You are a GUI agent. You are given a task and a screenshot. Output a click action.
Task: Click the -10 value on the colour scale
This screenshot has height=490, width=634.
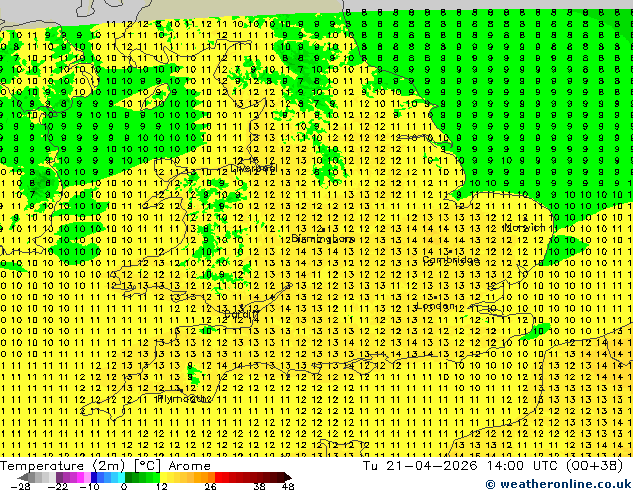click(x=89, y=486)
